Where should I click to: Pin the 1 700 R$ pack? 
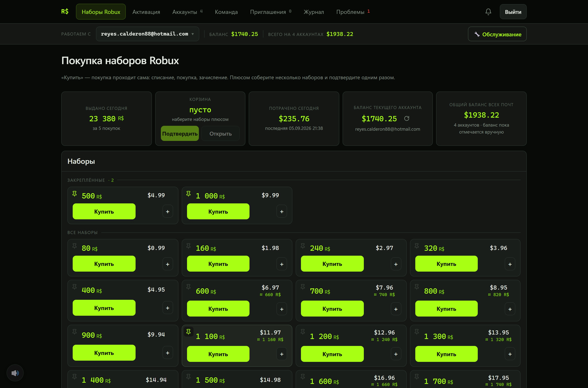(x=417, y=377)
